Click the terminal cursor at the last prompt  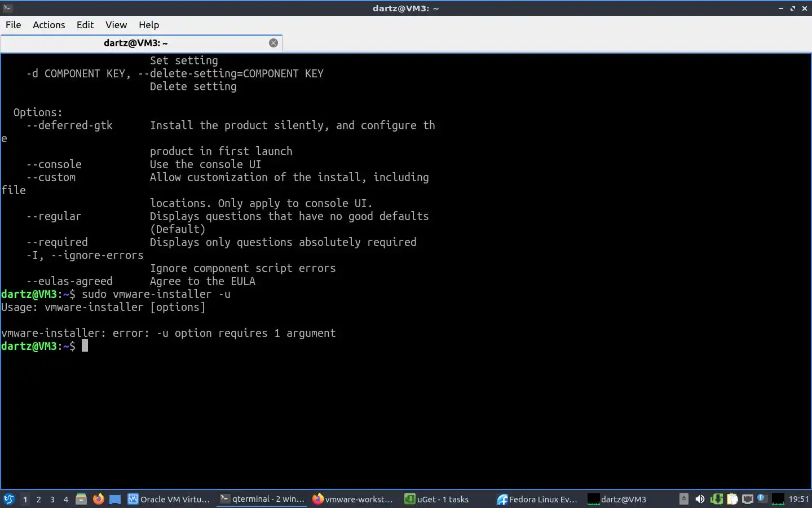[85, 346]
